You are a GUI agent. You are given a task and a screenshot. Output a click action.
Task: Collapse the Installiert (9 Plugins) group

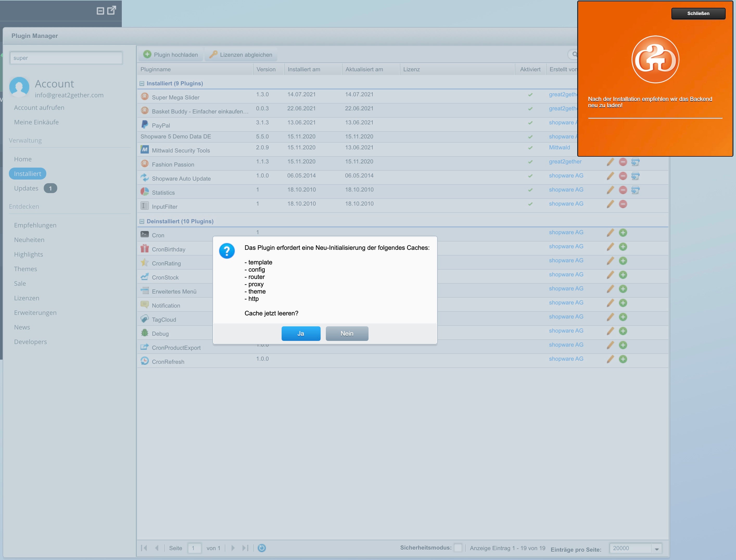click(142, 84)
